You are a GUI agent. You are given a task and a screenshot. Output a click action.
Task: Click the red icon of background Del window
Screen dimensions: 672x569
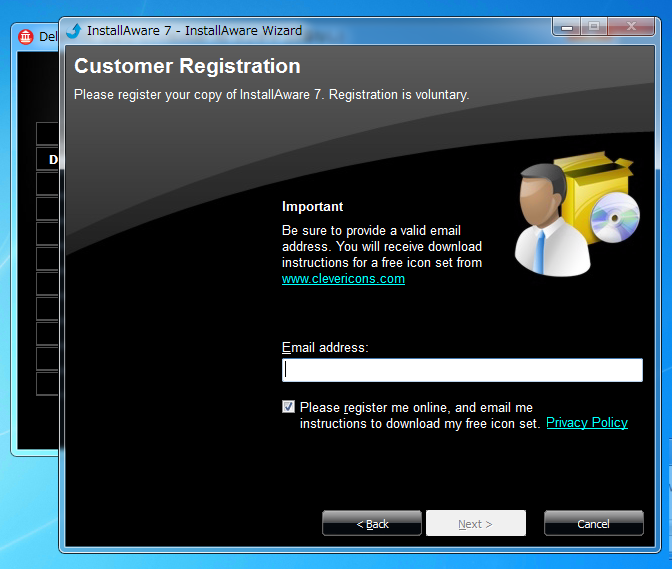(x=26, y=37)
